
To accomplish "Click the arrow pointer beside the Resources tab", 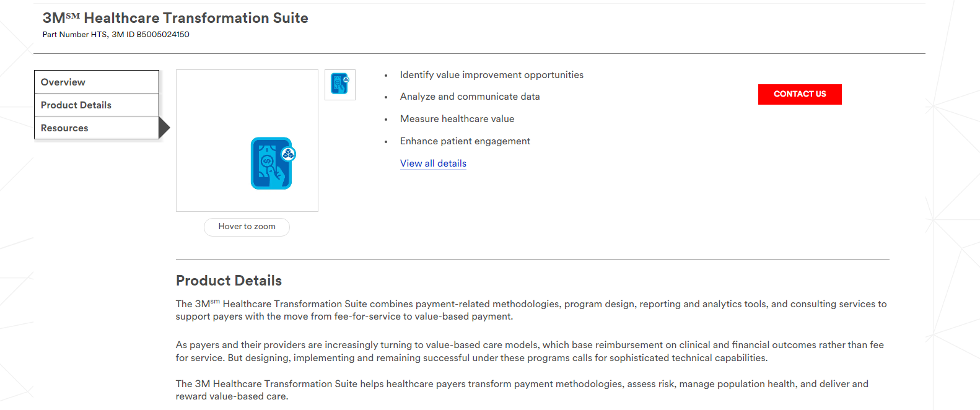I will pos(164,128).
